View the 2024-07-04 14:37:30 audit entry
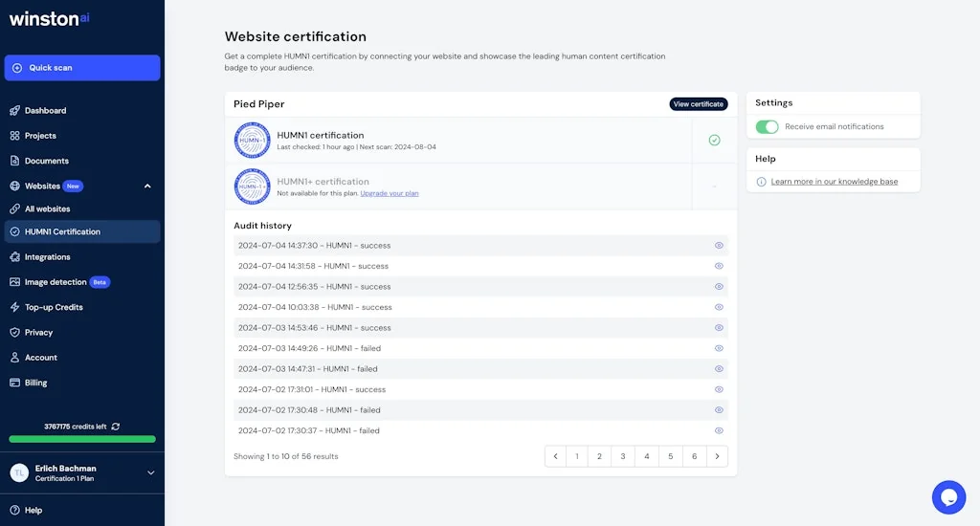The height and width of the screenshot is (526, 980). click(719, 246)
